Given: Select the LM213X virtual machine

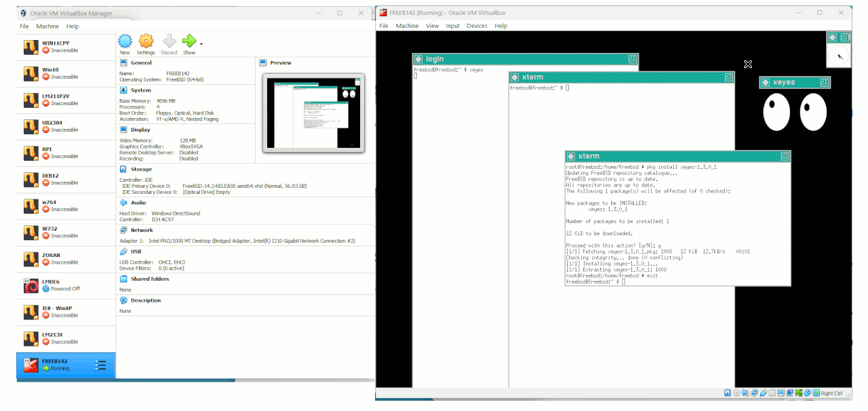Looking at the screenshot, I should click(66, 338).
